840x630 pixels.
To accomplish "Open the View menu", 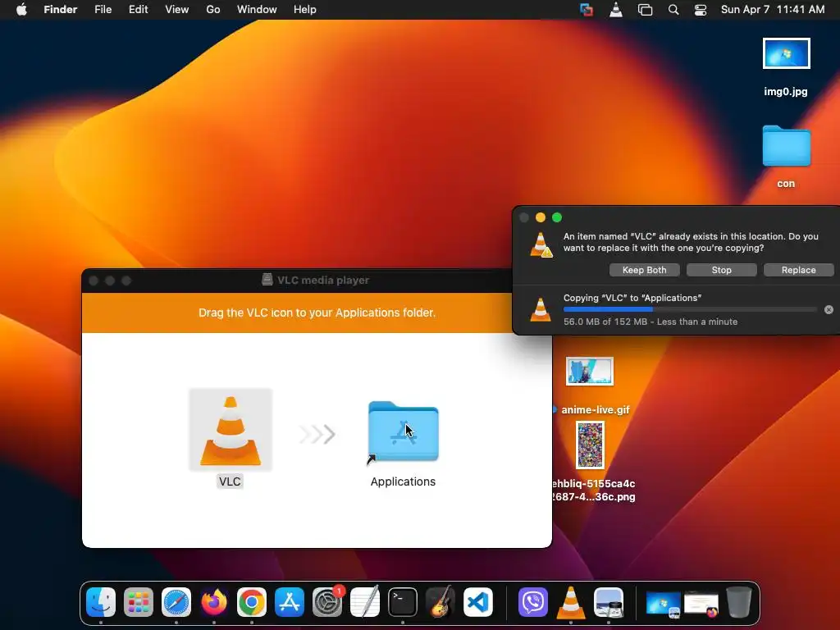I will (x=177, y=10).
